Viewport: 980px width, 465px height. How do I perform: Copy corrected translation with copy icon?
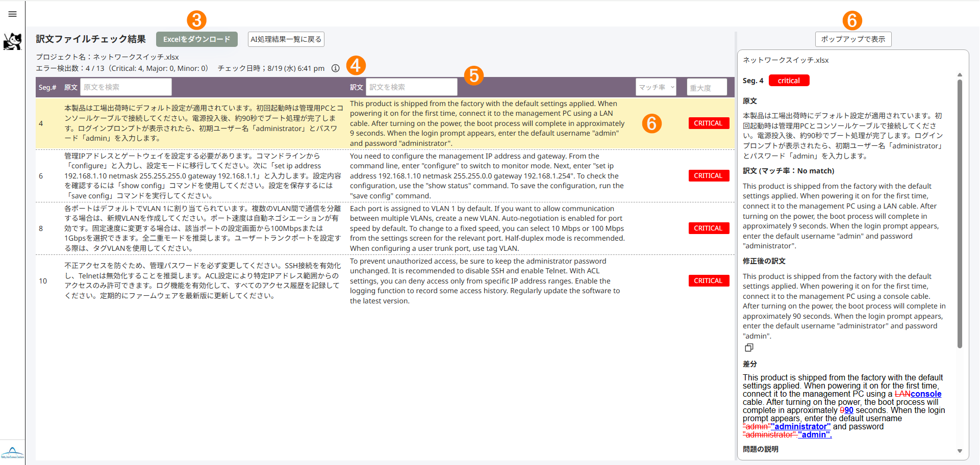tap(749, 348)
